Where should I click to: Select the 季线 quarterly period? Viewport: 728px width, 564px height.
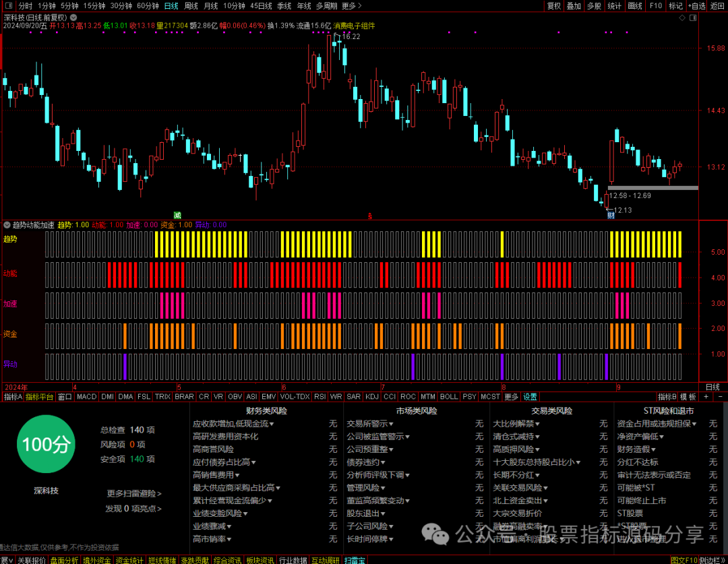284,5
